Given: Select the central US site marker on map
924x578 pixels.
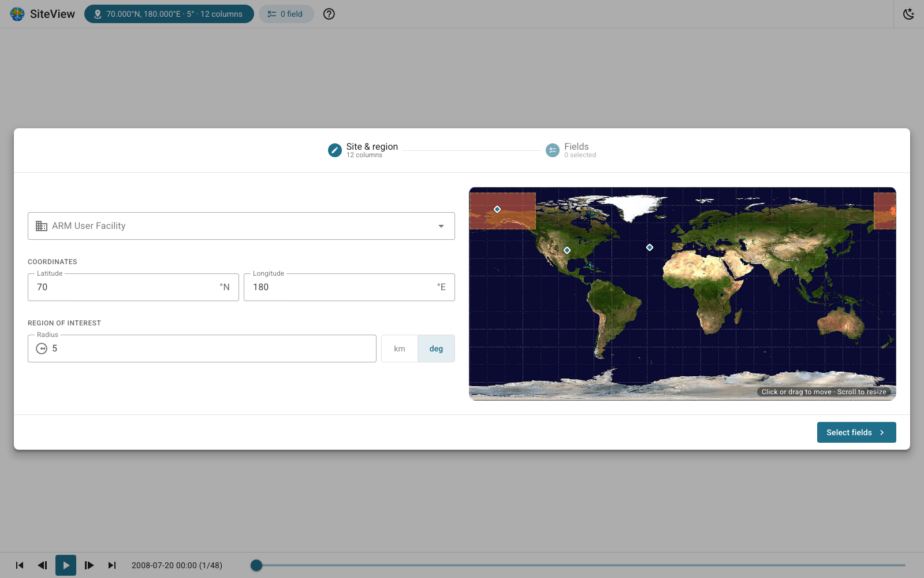Looking at the screenshot, I should pyautogui.click(x=567, y=250).
